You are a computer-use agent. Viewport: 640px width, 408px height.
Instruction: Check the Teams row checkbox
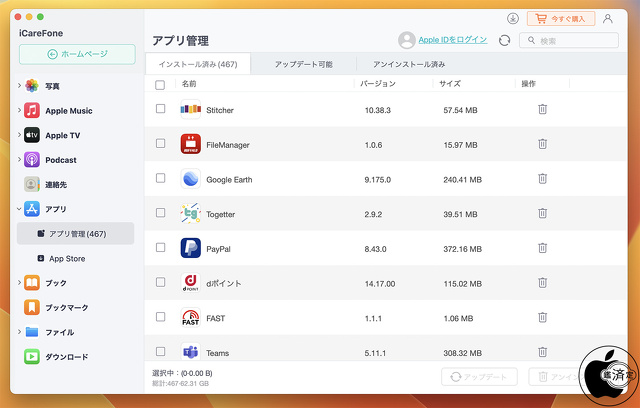[160, 351]
